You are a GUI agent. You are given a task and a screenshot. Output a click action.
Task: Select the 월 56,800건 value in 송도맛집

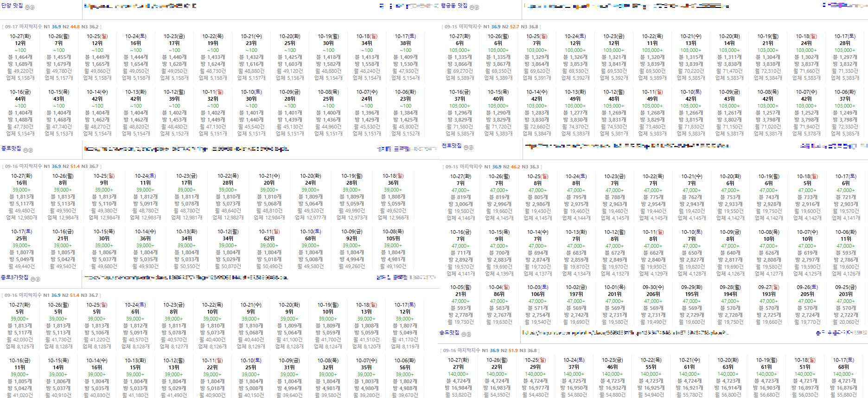728,395
